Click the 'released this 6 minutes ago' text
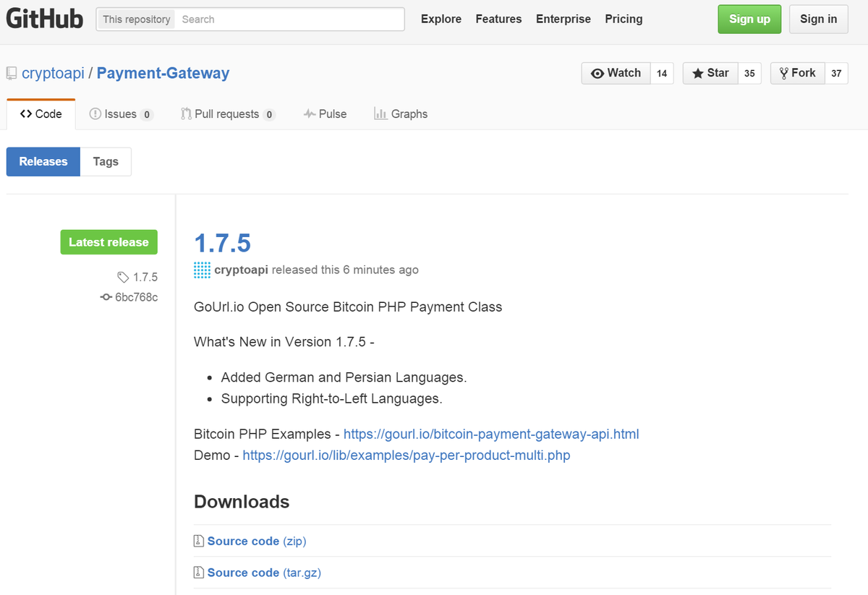Screen dimensions: 868x595 (345, 270)
